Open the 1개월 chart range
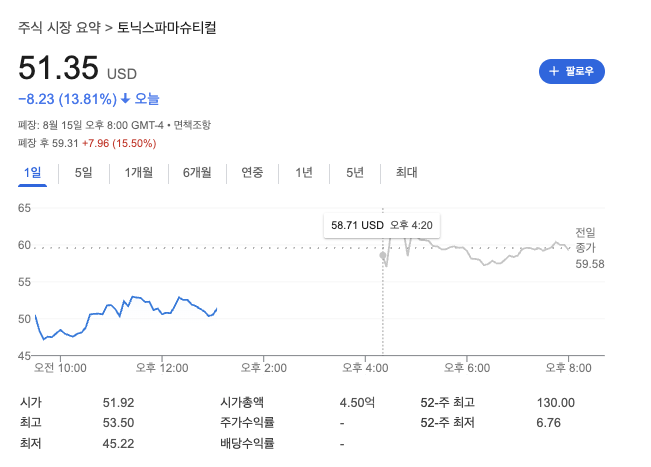 (139, 173)
